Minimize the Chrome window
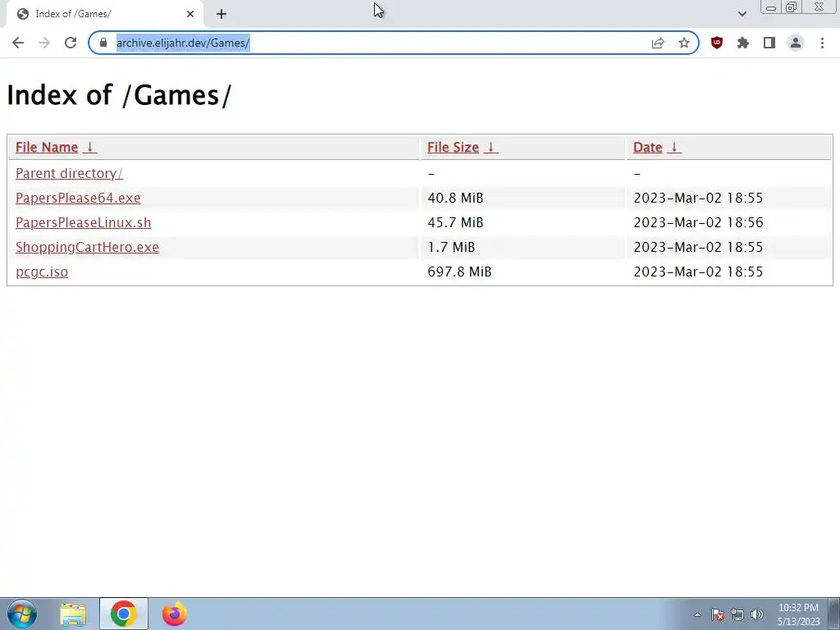Screen dimensions: 840x630 pyautogui.click(x=771, y=7)
